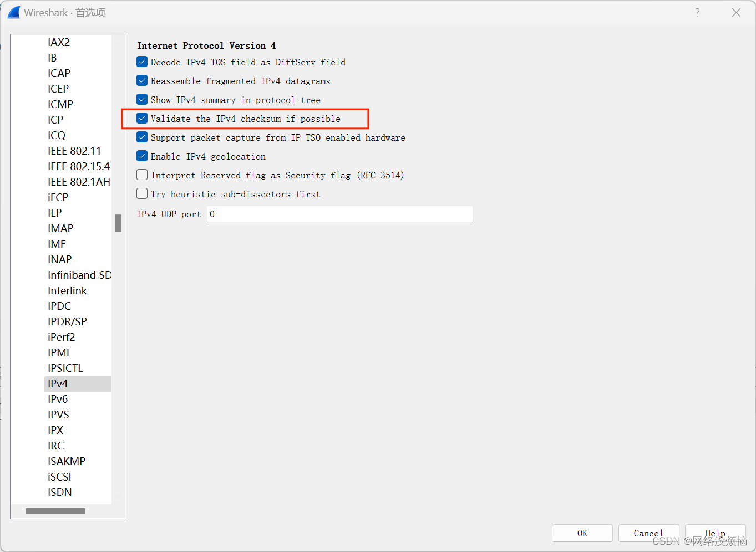This screenshot has width=756, height=552.
Task: Close the Wireshark preferences dialog
Action: coord(736,12)
